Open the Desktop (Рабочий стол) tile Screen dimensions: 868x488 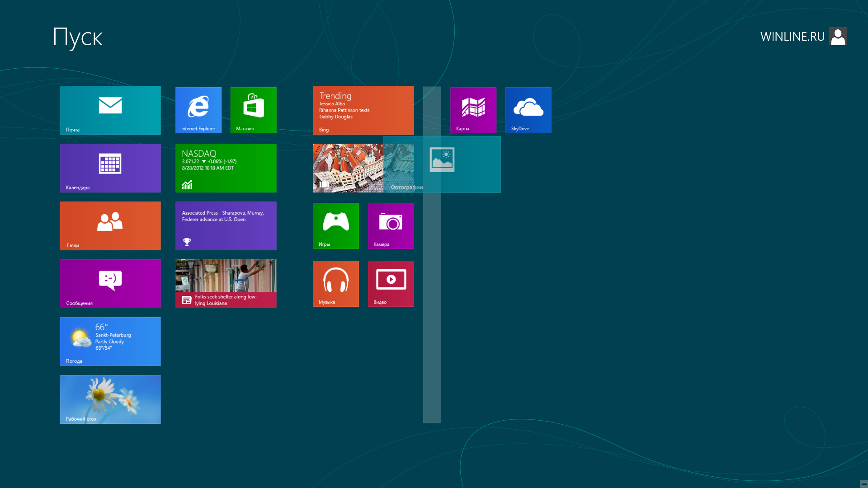[110, 399]
